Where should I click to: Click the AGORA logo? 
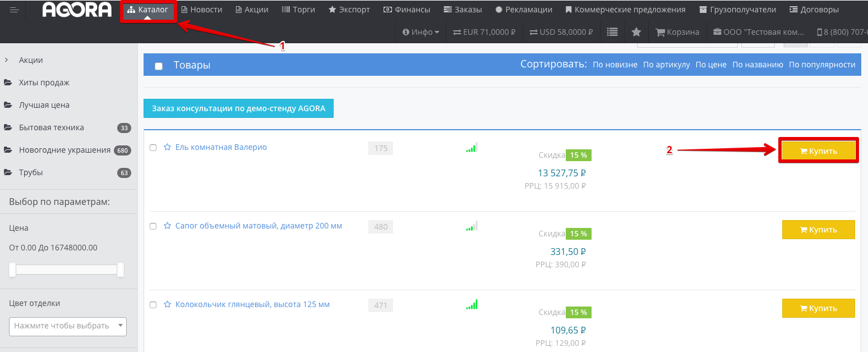(x=77, y=10)
